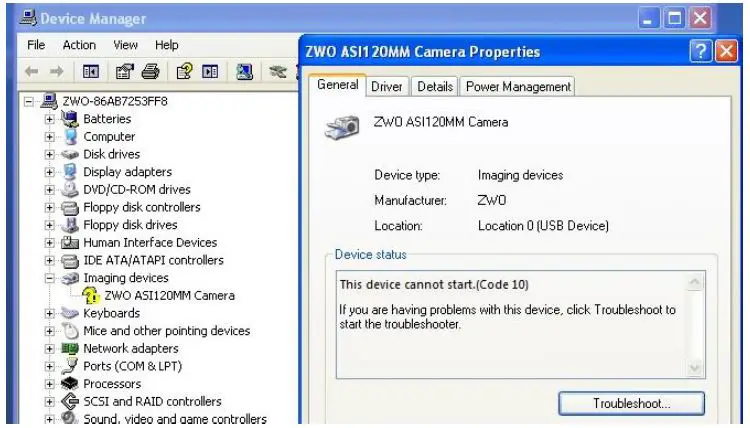Screen dimensions: 750x428
Task: Expand the Display adapters node
Action: 49,172
